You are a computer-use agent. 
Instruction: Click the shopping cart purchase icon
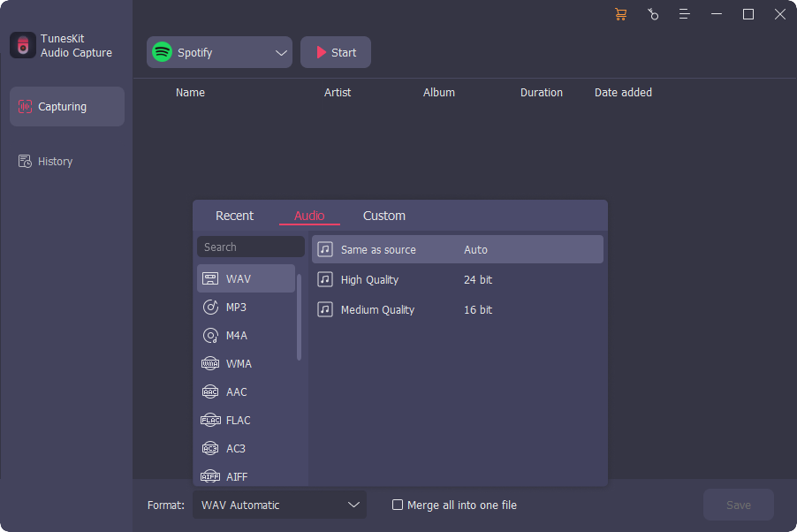(620, 14)
